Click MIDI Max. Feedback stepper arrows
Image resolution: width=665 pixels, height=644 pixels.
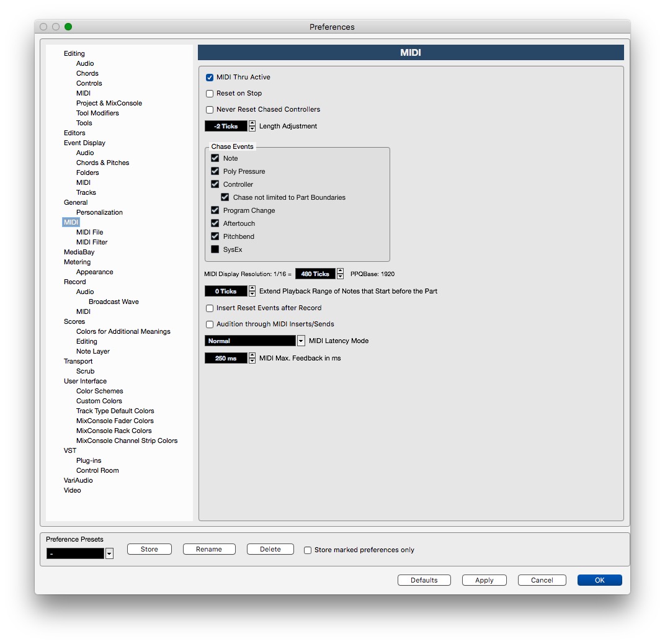pos(252,358)
